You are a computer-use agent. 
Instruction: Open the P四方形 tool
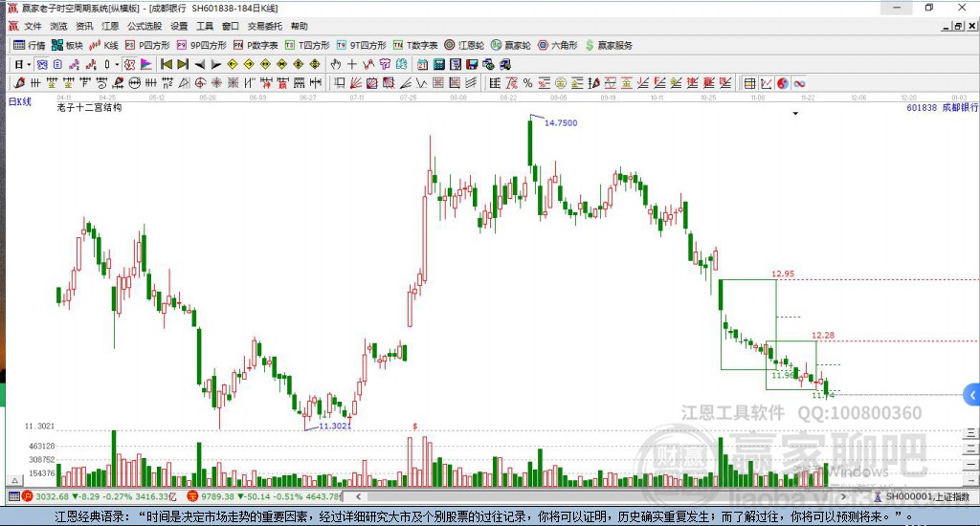click(x=147, y=45)
